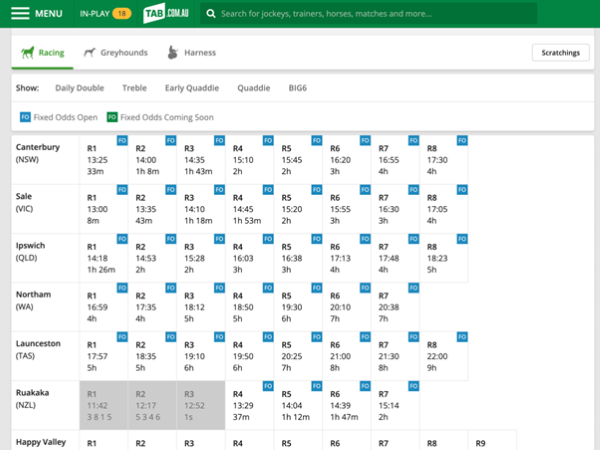Click the search magnifier icon

pyautogui.click(x=210, y=14)
